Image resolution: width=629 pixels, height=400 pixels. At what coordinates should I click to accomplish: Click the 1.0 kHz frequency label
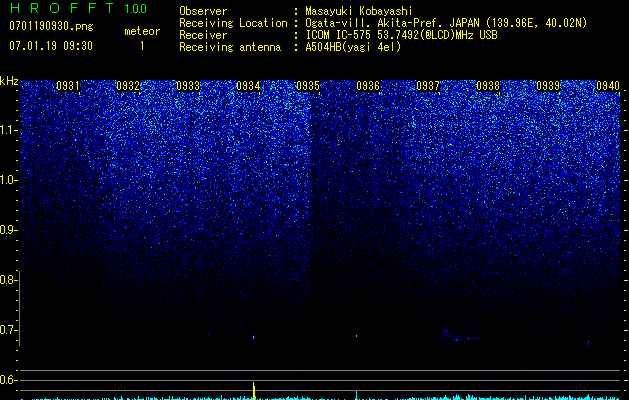[7, 180]
